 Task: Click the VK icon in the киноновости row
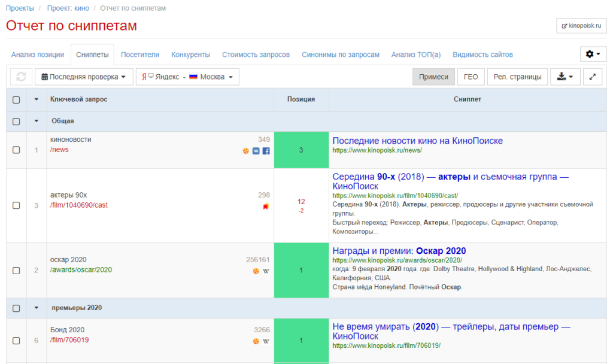[256, 151]
